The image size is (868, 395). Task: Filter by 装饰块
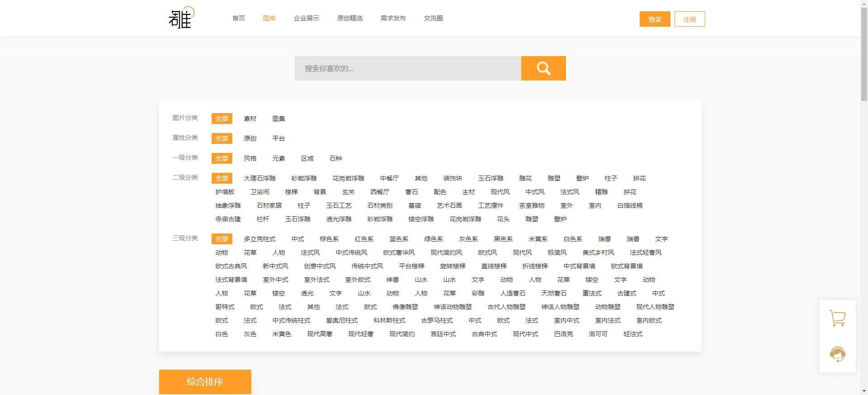[x=453, y=178]
